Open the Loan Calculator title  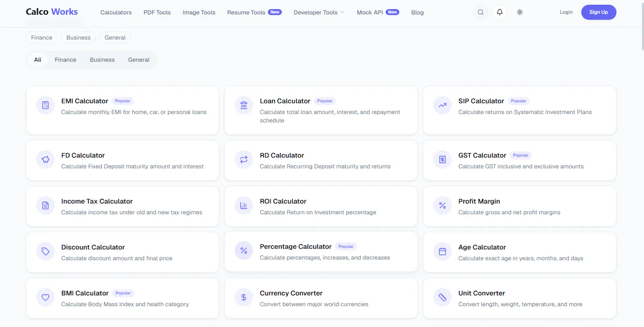pyautogui.click(x=285, y=101)
